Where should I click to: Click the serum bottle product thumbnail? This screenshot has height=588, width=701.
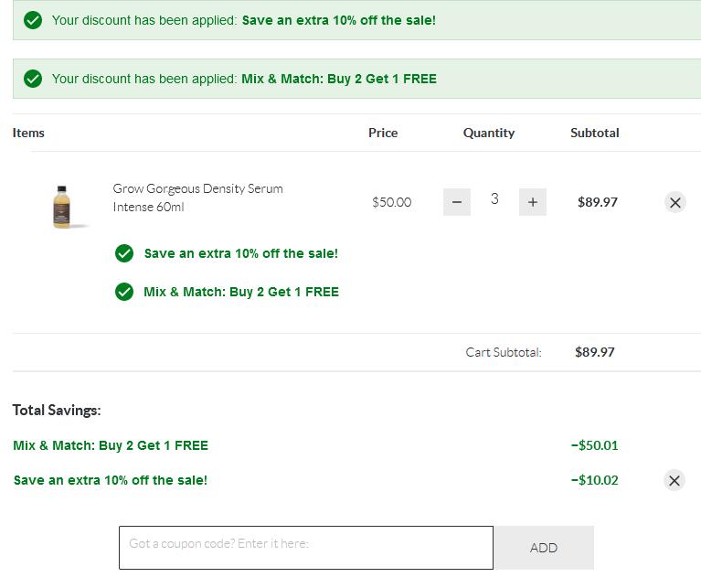click(62, 205)
